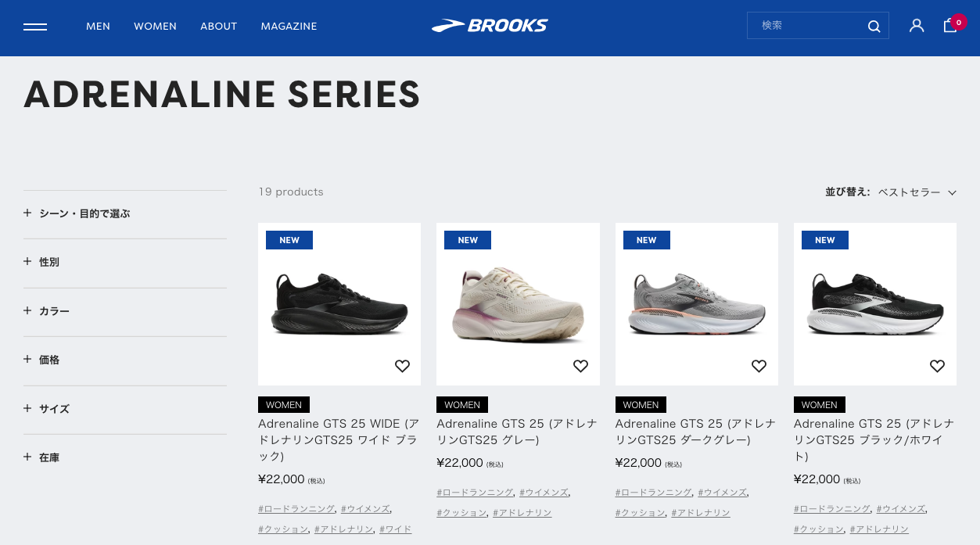
Task: Open the MEN menu
Action: pos(98,27)
